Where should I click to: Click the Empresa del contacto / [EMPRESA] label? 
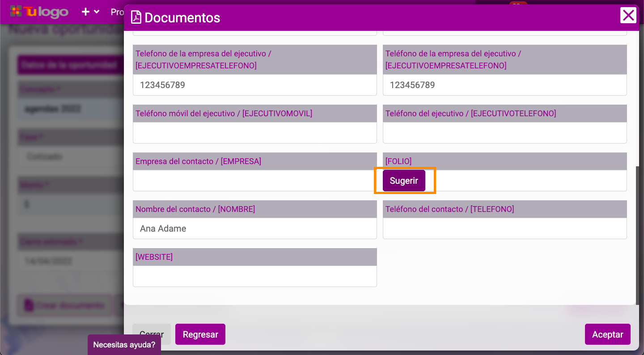199,161
